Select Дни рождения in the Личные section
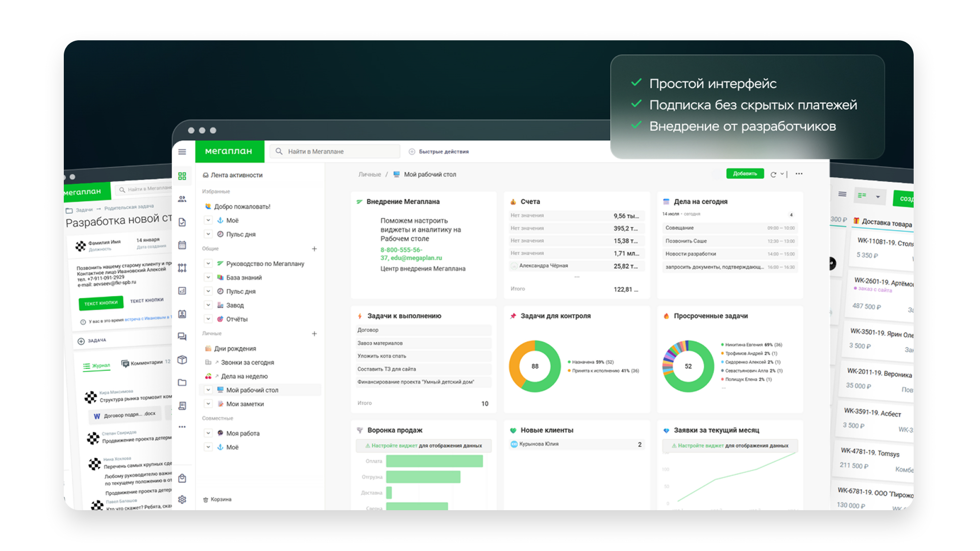This screenshot has height=551, width=980. [235, 348]
